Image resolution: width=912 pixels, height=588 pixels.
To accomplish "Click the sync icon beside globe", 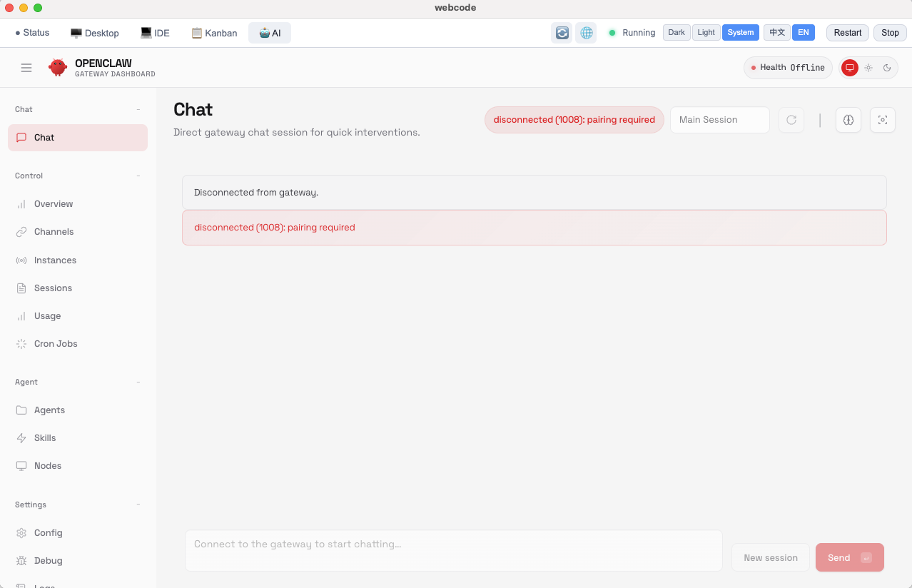I will (562, 33).
